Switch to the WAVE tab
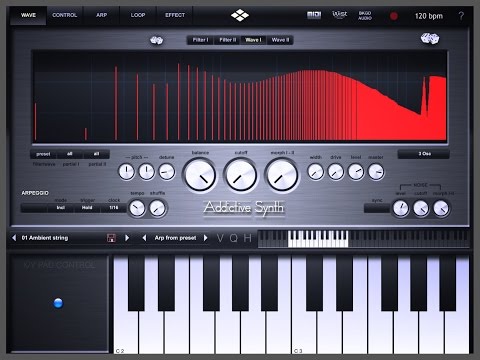480x360 pixels. click(28, 15)
